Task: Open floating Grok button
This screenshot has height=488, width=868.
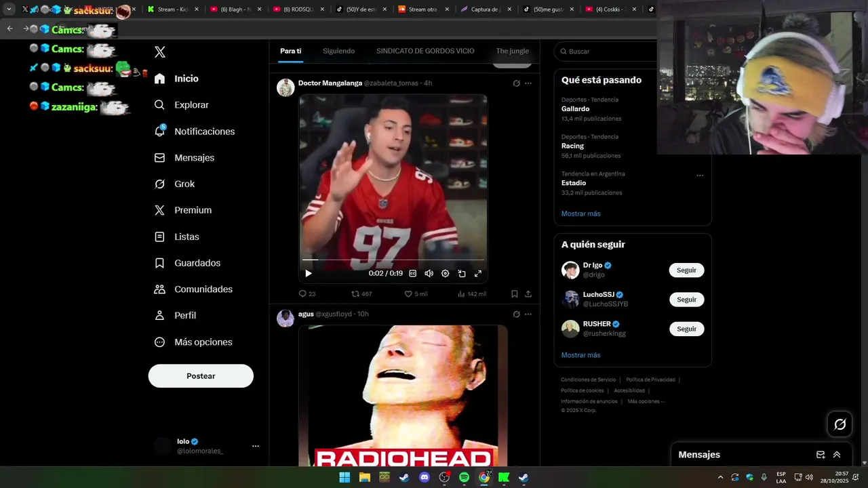Action: [840, 424]
